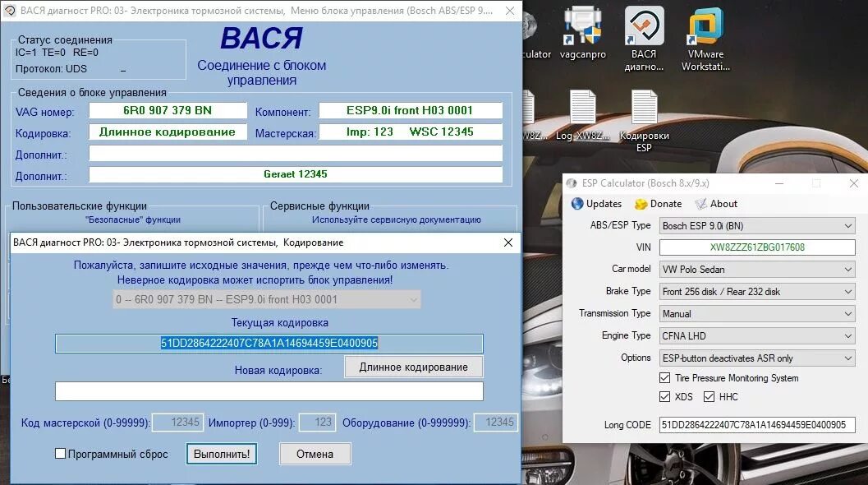
Task: Click the Donate coins icon
Action: click(x=641, y=204)
